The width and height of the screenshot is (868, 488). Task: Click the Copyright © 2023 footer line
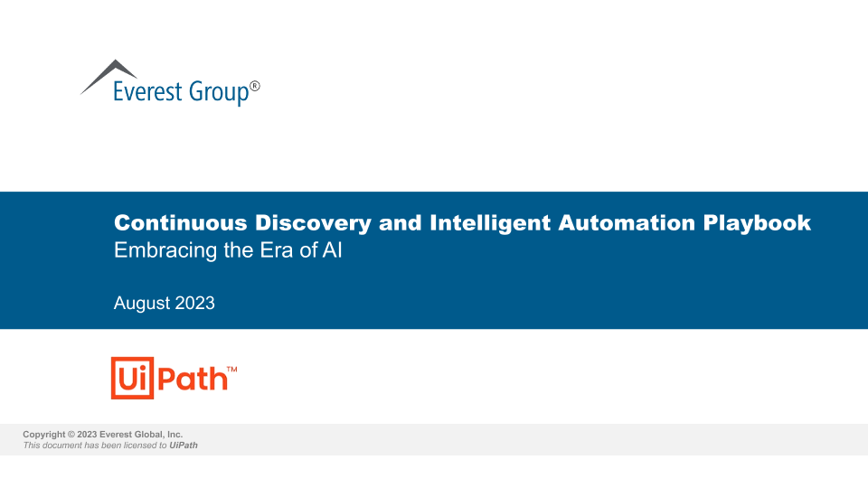[x=103, y=435]
